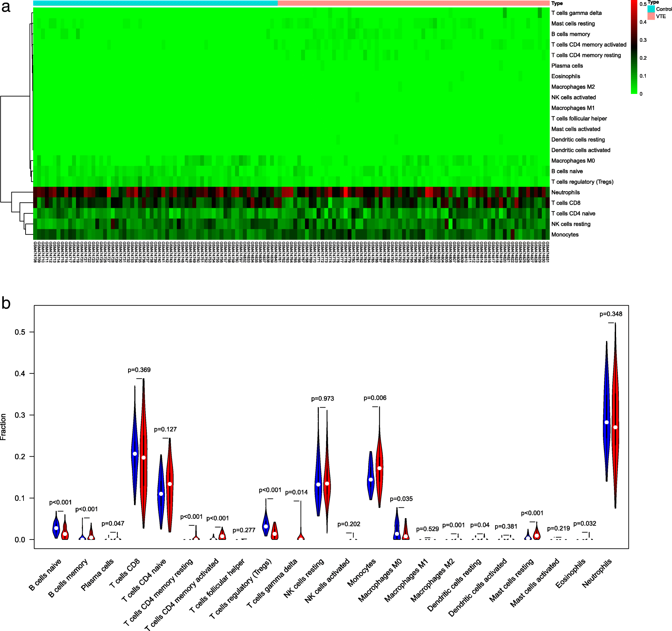Click heatmap row label 'Macrophages M1'
The image size is (672, 631).
tap(573, 108)
